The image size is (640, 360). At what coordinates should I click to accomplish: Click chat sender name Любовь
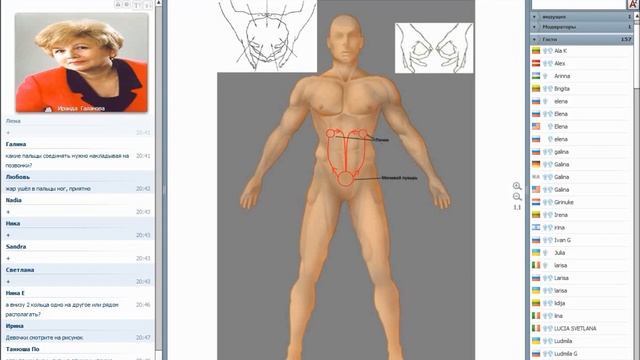click(x=18, y=177)
